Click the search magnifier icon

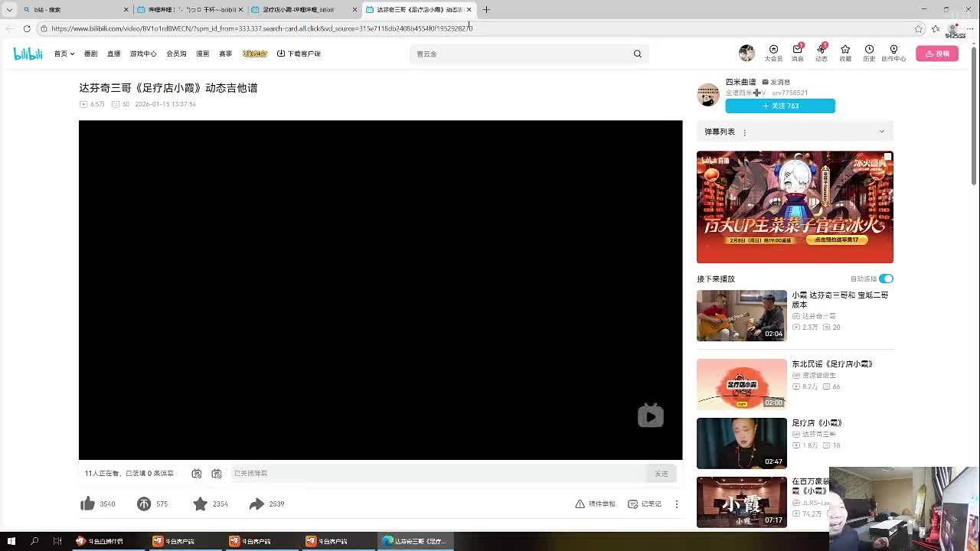(637, 54)
